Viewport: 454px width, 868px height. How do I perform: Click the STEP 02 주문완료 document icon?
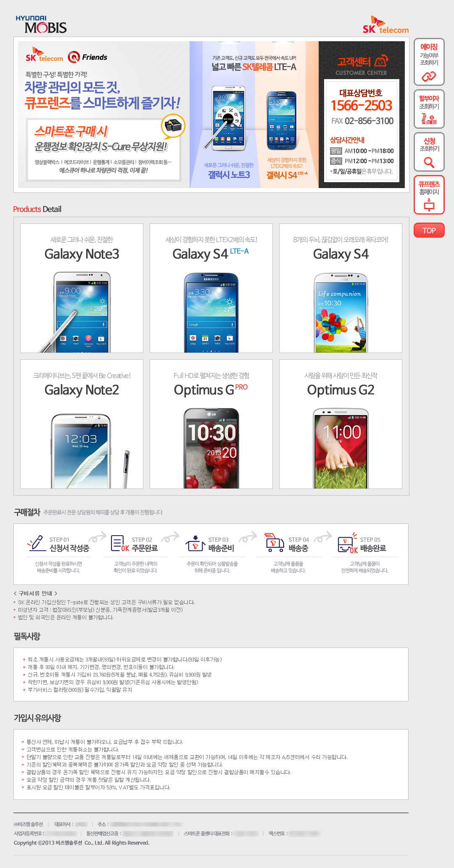119,543
